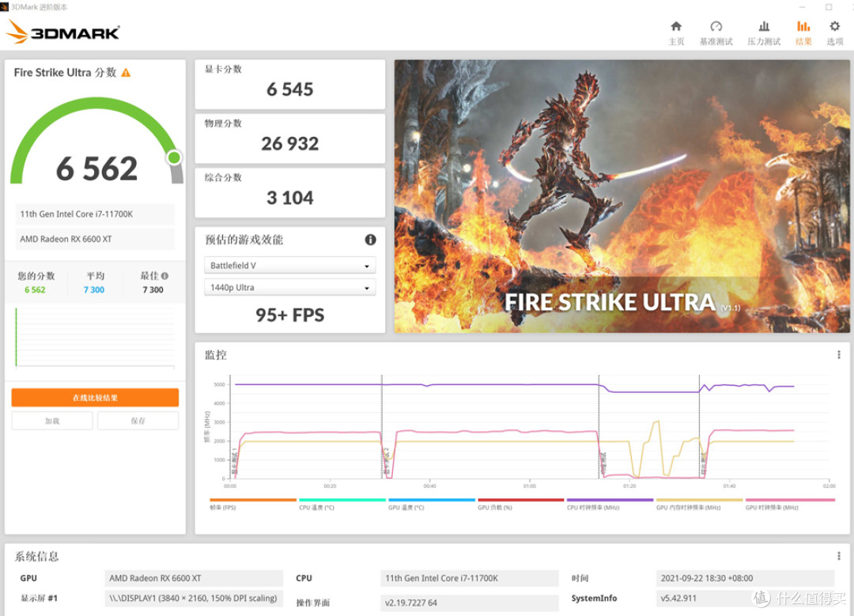Click the average score 7 300 in blue

[93, 289]
